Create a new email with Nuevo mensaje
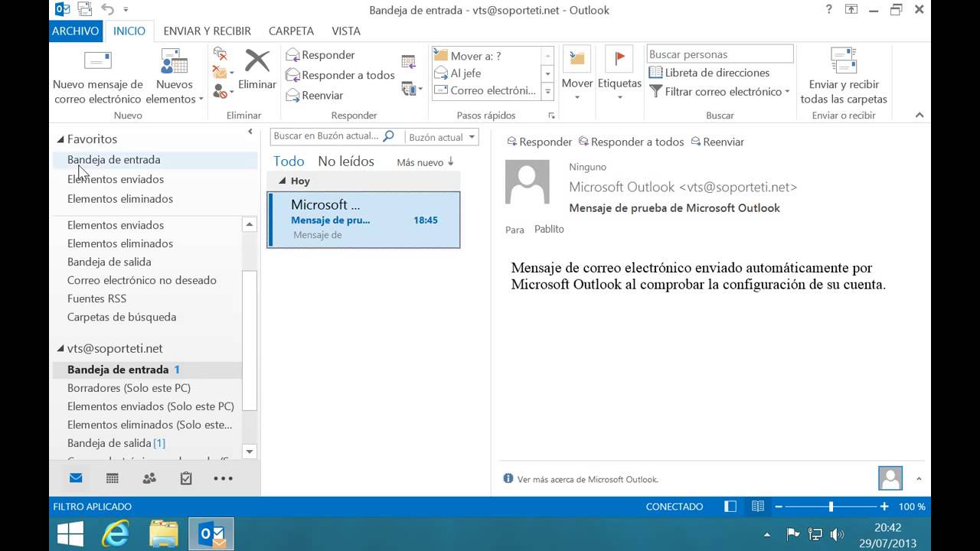Screen dimensions: 980x551 [x=97, y=77]
